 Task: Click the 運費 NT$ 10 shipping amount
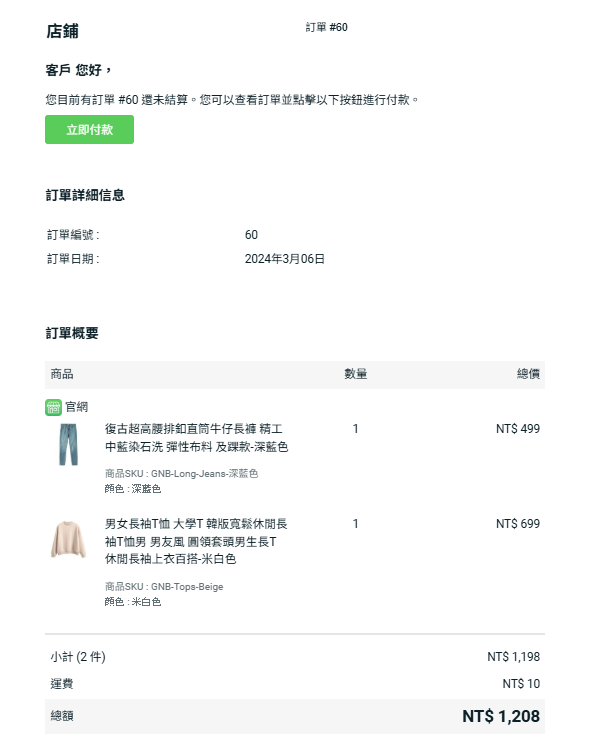[521, 684]
